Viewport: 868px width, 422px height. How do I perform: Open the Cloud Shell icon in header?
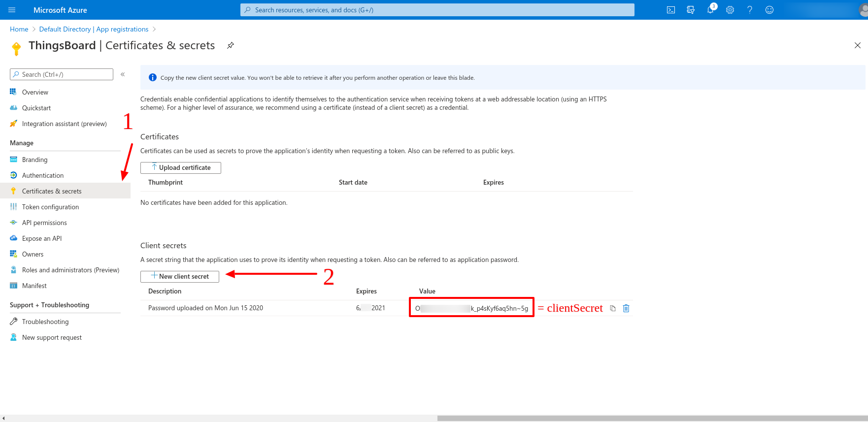tap(670, 10)
